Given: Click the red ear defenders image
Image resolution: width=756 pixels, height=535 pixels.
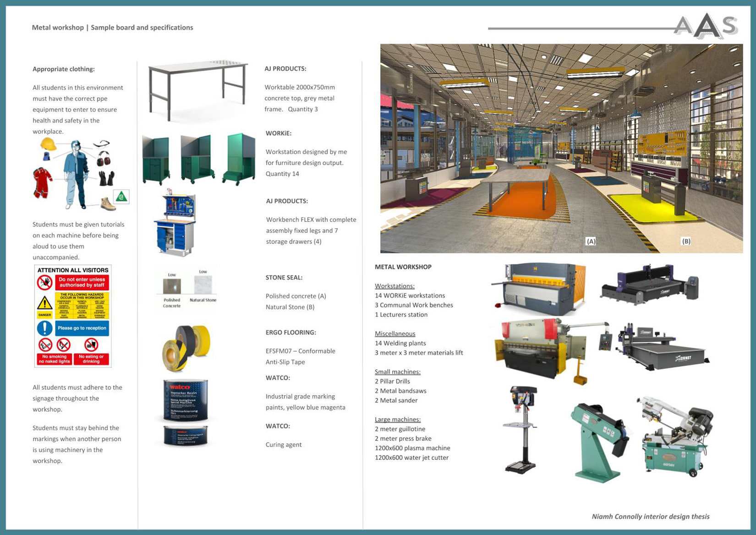Looking at the screenshot, I should pyautogui.click(x=104, y=159).
